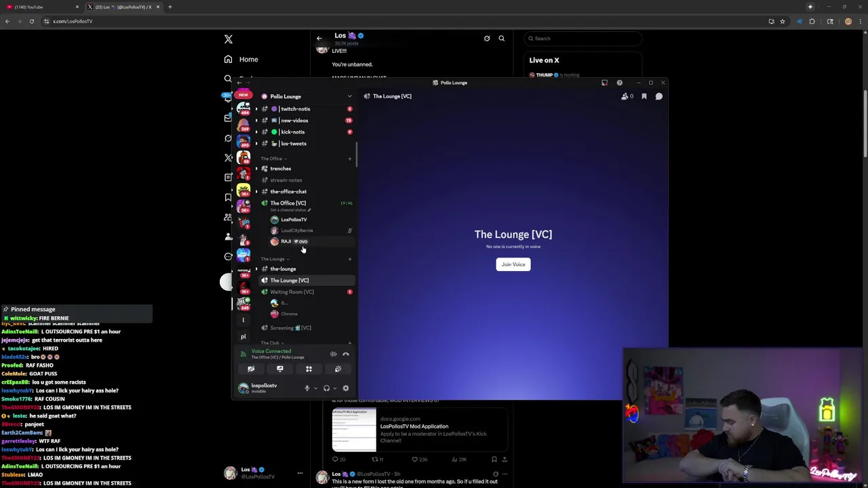Image resolution: width=868 pixels, height=488 pixels.
Task: Expand twitch-notis channel threads arrow
Action: coord(256,109)
